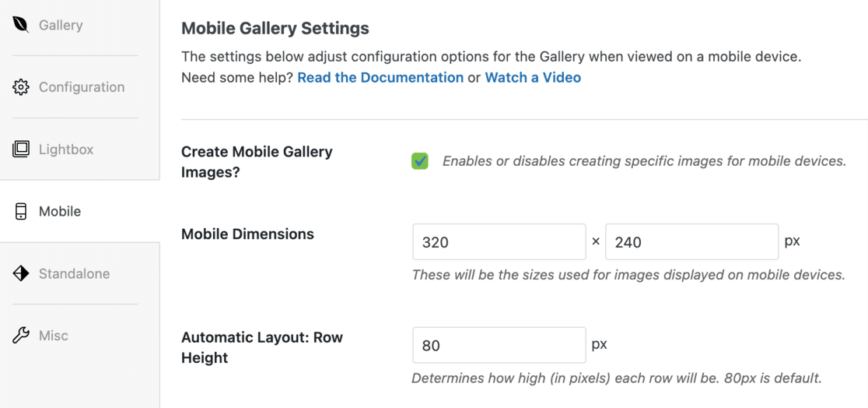The width and height of the screenshot is (868, 408).
Task: Follow the Watch a Video link
Action: (533, 77)
